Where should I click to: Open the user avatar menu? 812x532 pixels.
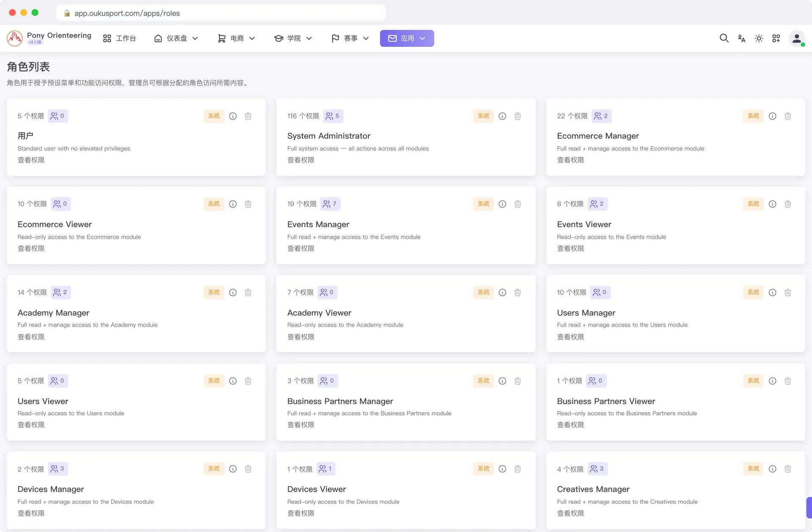797,38
